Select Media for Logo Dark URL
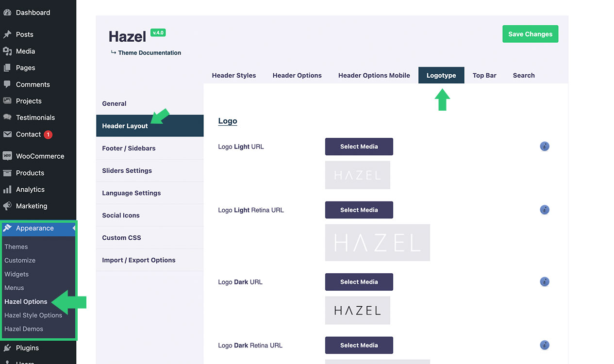 359,281
